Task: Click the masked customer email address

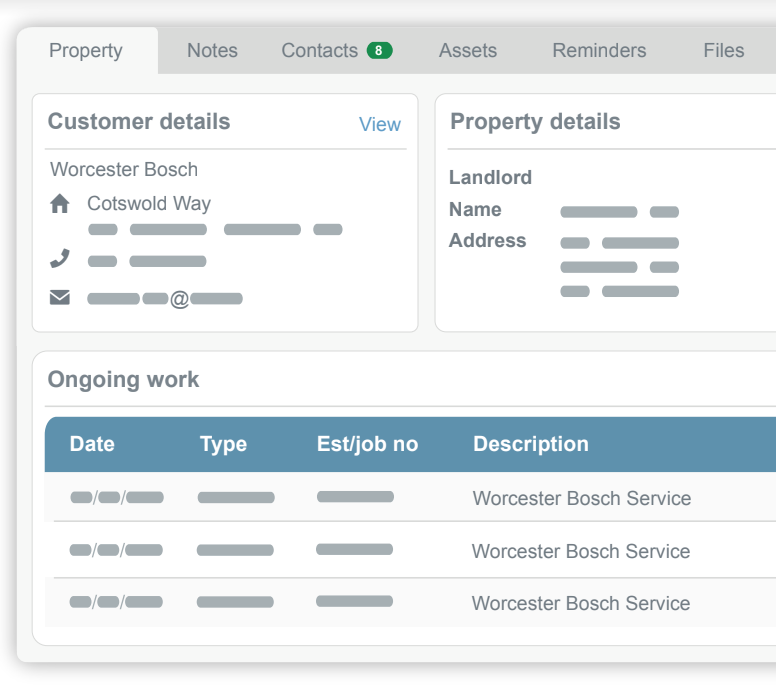Action: 165,299
